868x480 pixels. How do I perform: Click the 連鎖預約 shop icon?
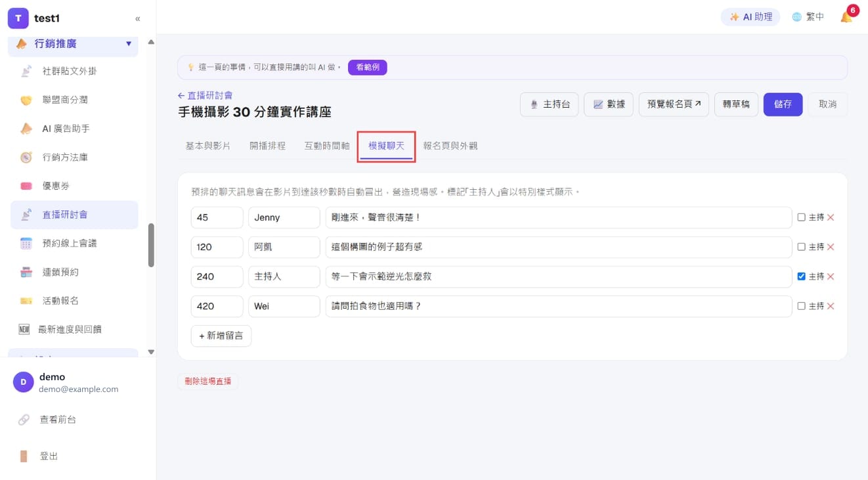26,272
